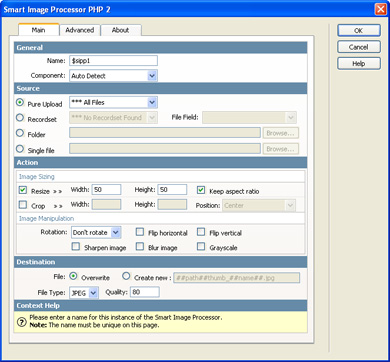Enable the Crop checkbox
Screen dimensions: 390x362
tap(23, 205)
